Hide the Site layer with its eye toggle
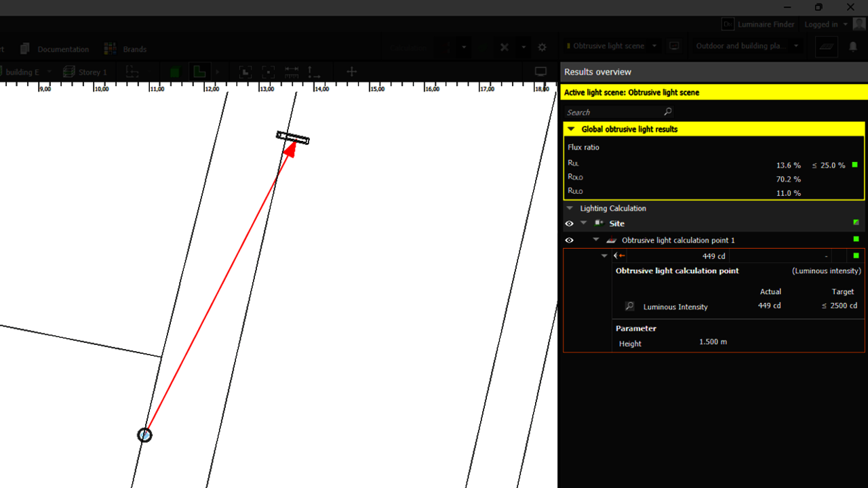The width and height of the screenshot is (868, 488). (x=569, y=223)
